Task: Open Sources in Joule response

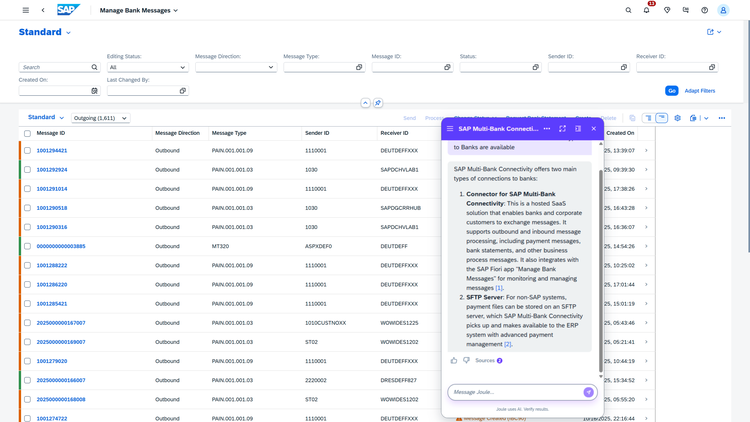Action: 489,361
